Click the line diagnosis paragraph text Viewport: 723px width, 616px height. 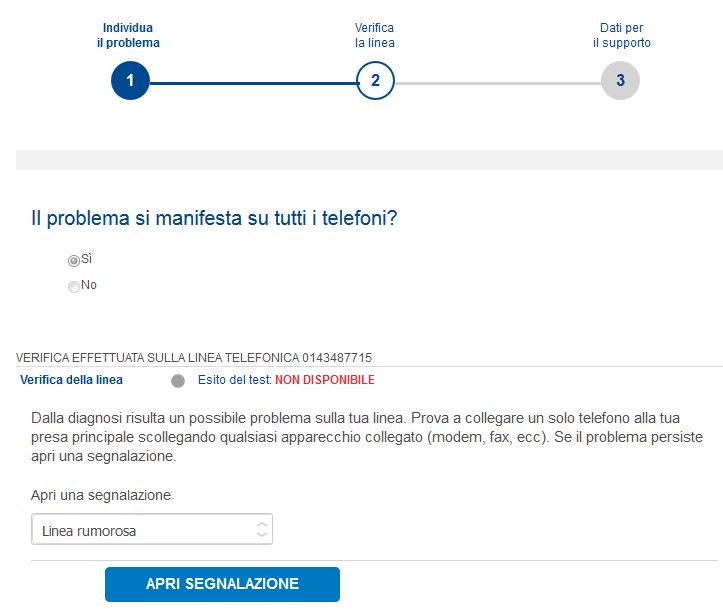coord(367,438)
